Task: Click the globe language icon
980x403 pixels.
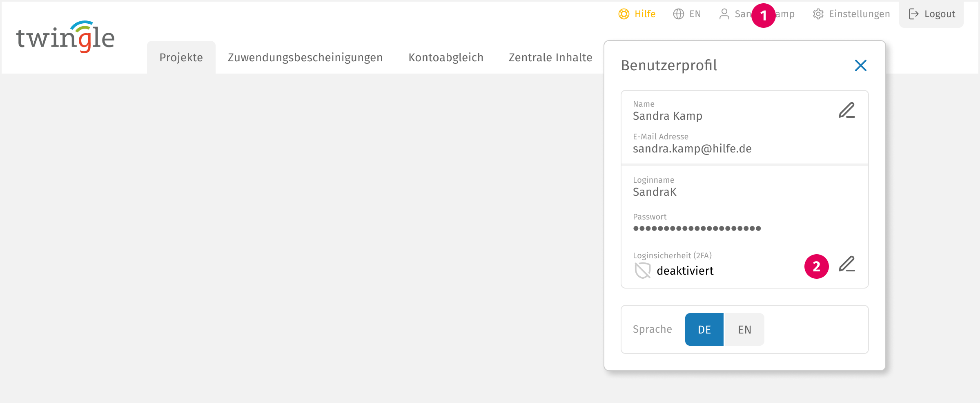Action: 678,14
